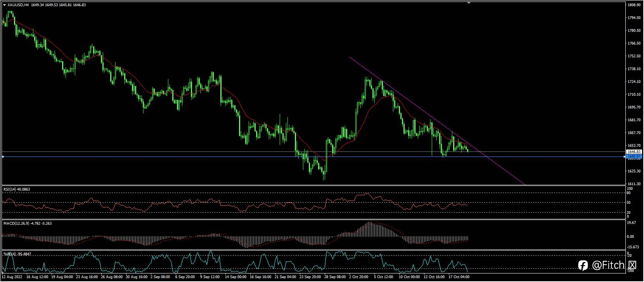Image resolution: width=644 pixels, height=282 pixels.
Task: Click the 23 Sep 20:00 time label
Action: pos(310,277)
